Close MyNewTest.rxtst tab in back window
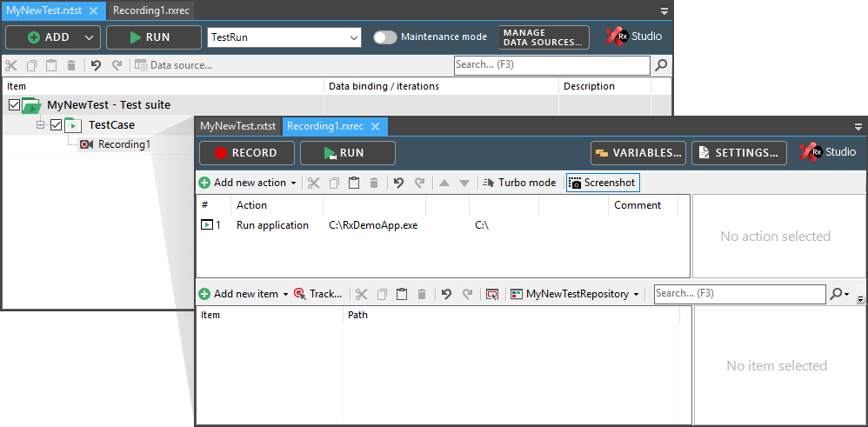 94,10
